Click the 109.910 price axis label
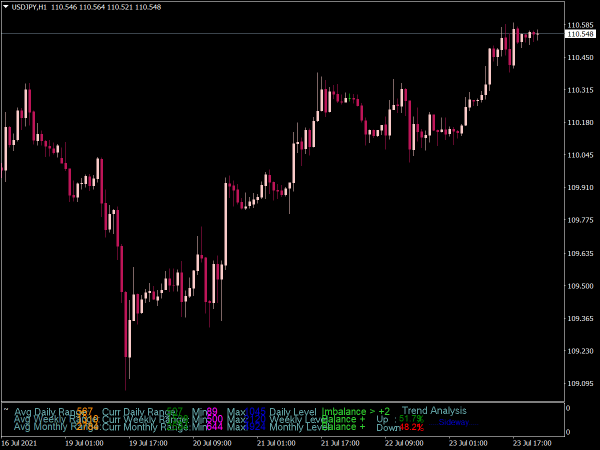600x450 pixels. (580, 188)
